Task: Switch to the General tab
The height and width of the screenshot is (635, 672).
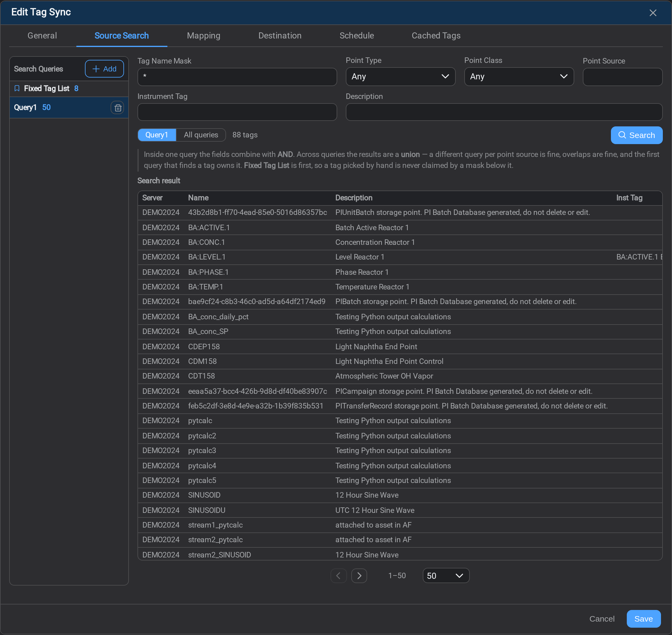Action: tap(42, 35)
